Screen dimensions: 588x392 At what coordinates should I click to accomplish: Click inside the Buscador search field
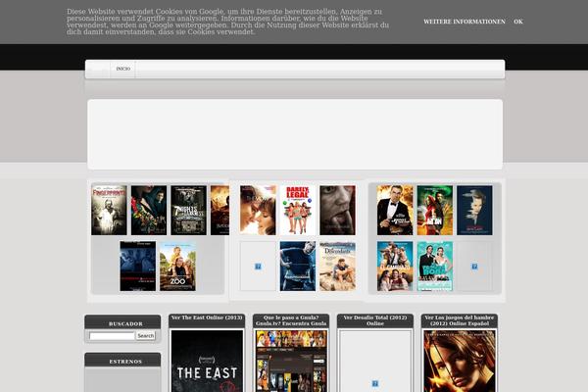pyautogui.click(x=112, y=336)
